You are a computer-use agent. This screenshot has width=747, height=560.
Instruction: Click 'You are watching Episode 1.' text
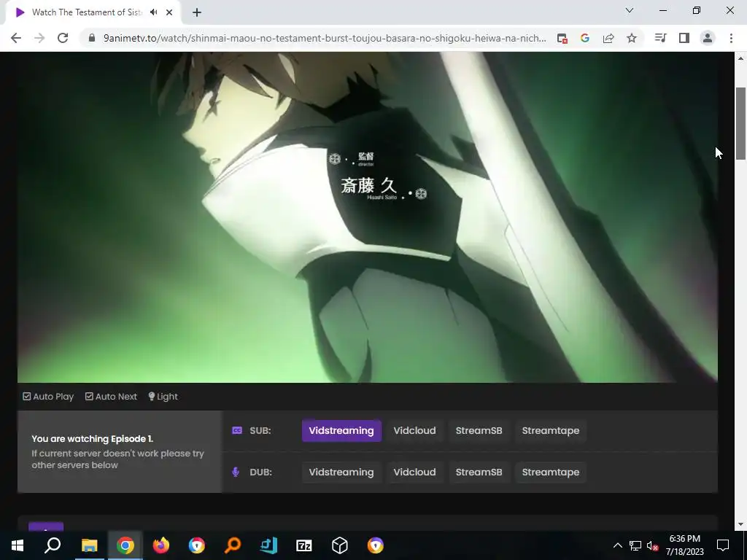[93, 438]
